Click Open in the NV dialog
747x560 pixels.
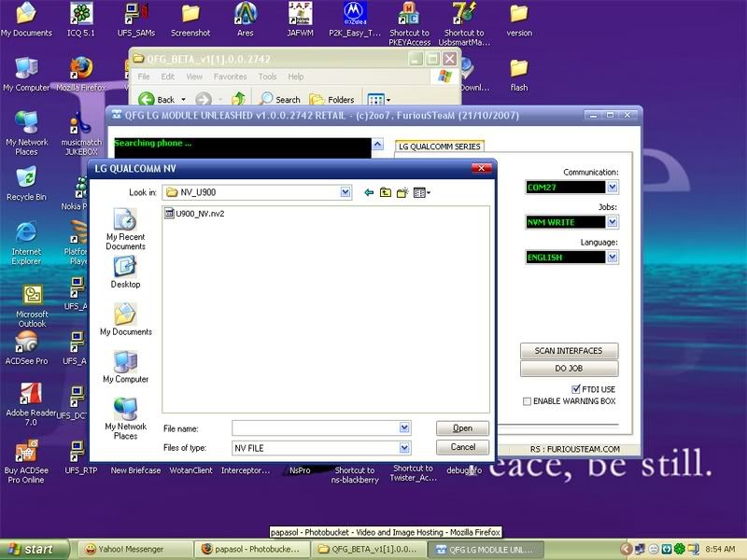coord(462,428)
